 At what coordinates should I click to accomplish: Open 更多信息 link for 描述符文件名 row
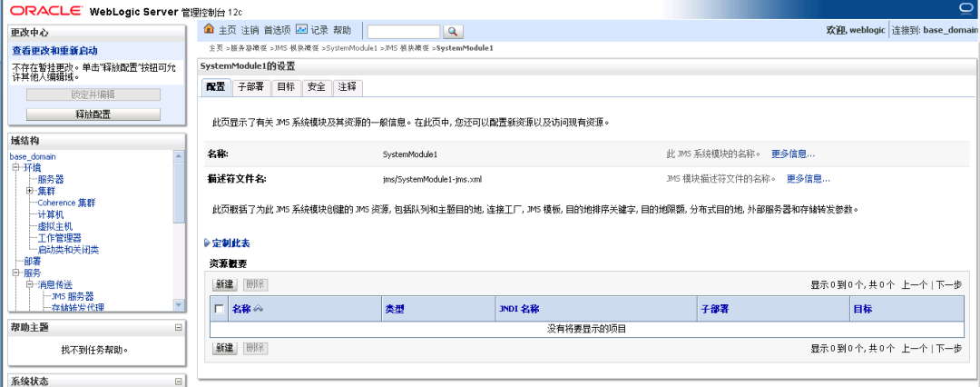[808, 179]
